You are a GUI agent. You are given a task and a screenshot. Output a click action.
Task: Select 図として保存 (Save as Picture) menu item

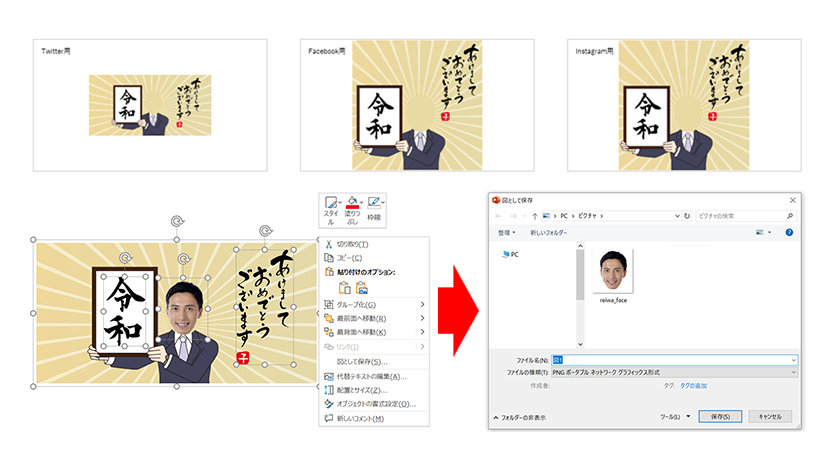[361, 361]
